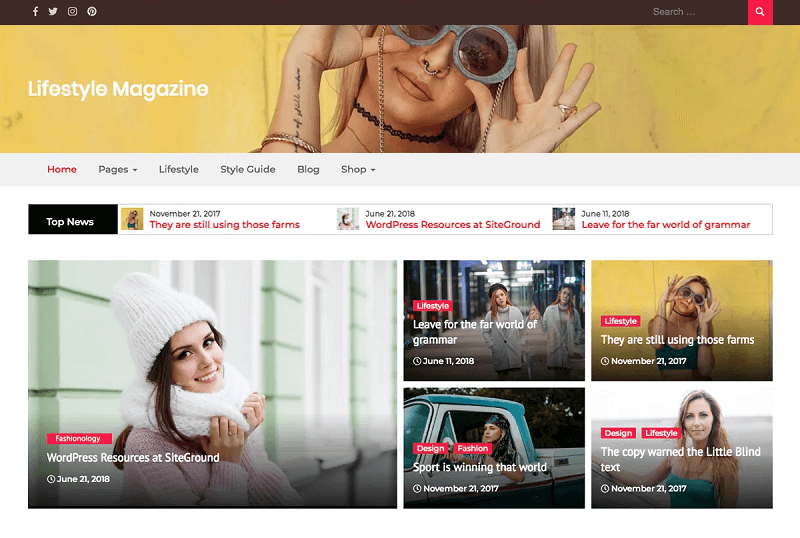Open card title They are still using those farms
The image size is (800, 538).
coord(677,340)
